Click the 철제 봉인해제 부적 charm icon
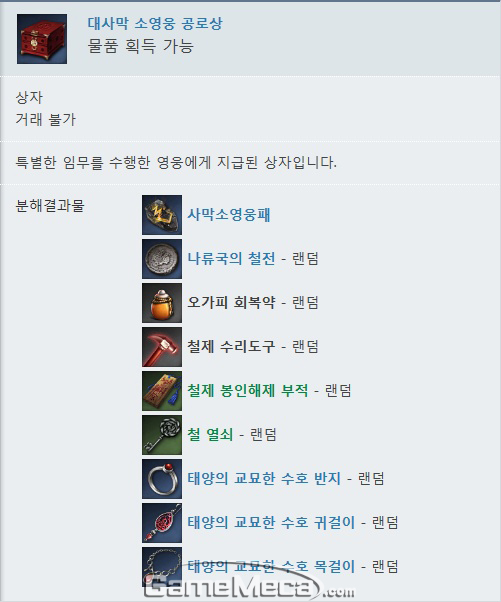The width and height of the screenshot is (501, 602). (x=162, y=391)
